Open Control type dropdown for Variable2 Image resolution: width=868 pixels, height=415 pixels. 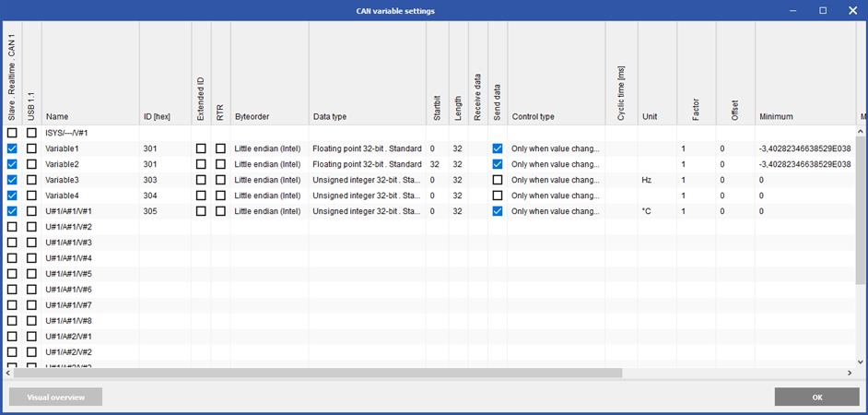[x=556, y=164]
